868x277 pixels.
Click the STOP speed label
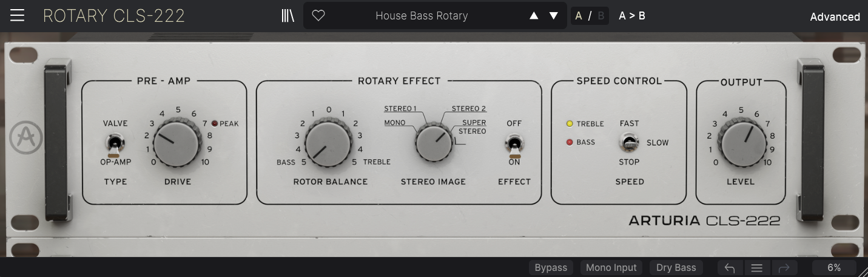point(629,162)
